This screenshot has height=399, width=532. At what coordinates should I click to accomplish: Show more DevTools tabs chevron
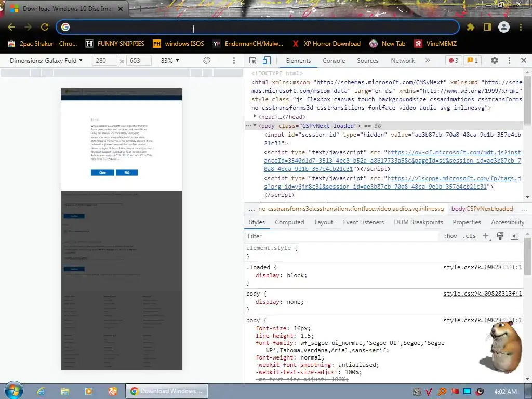click(x=428, y=60)
